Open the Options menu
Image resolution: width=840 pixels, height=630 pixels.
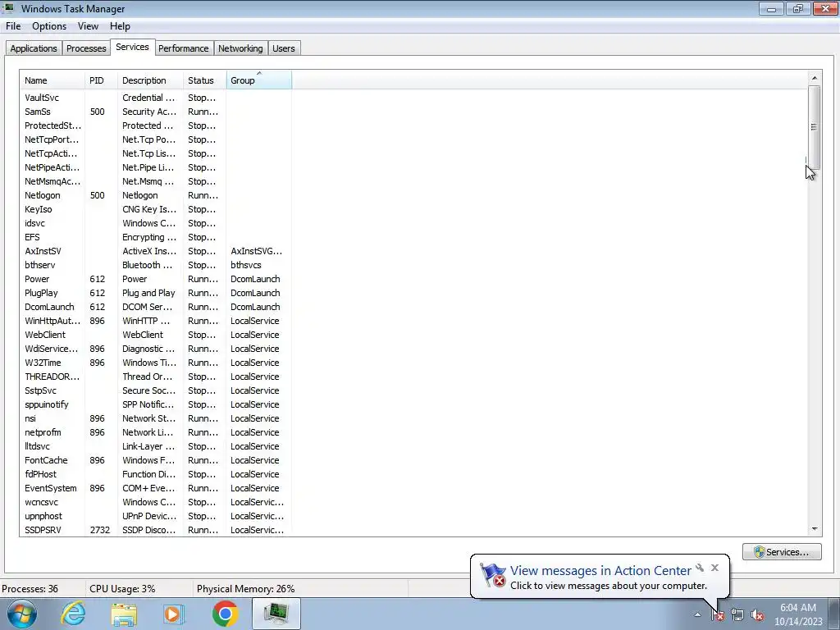tap(49, 26)
